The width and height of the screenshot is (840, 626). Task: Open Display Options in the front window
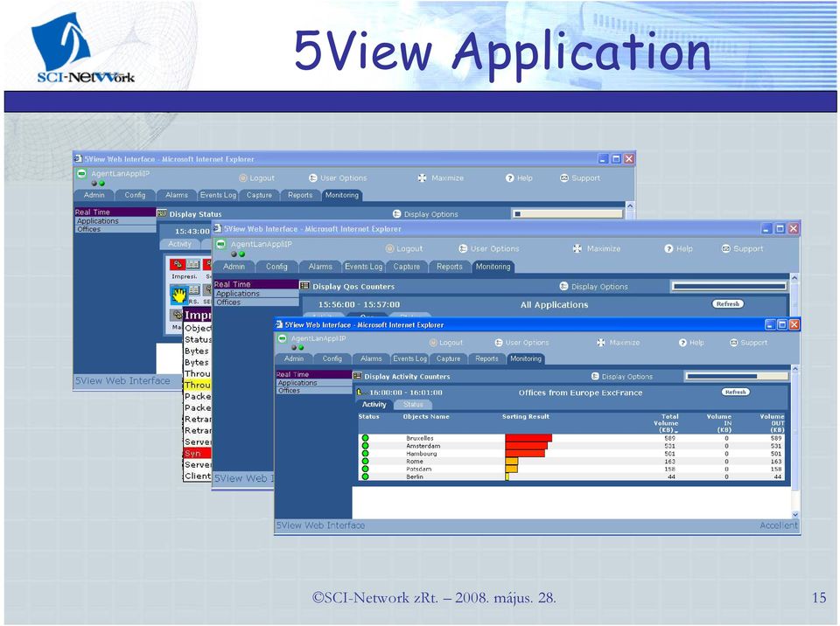(x=622, y=377)
